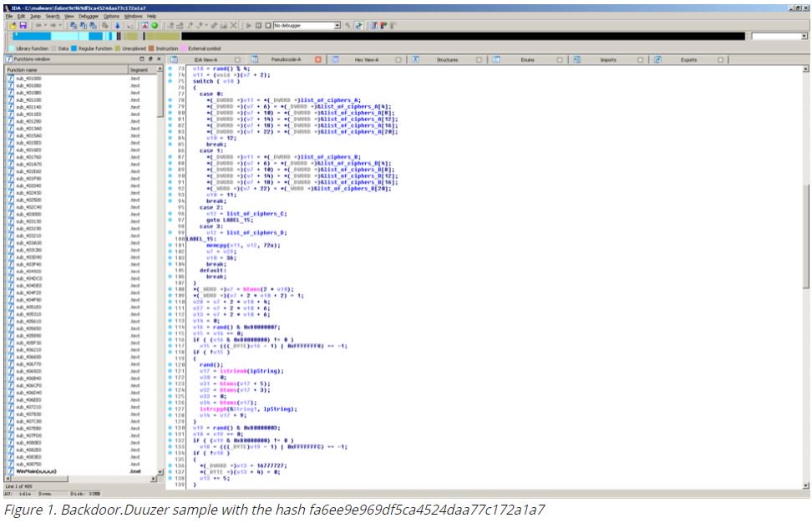Screen dimensions: 812x523
Task: Click the grayed X delete toolbar icon
Action: click(234, 25)
